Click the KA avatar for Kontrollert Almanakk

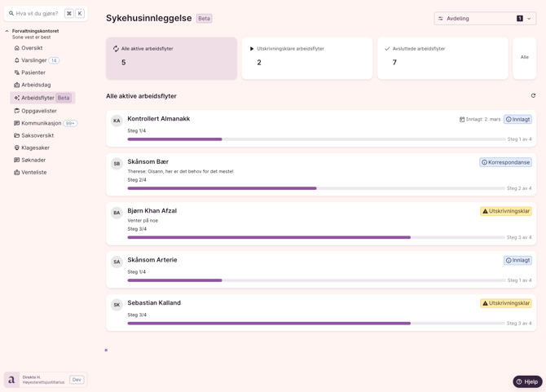tap(117, 121)
